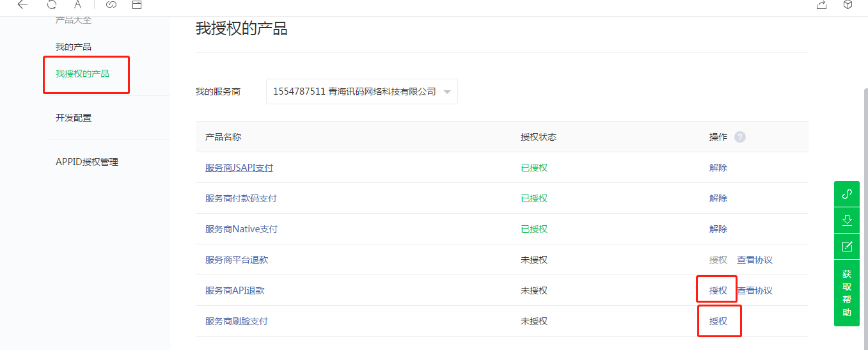
Task: Click 未授权 status of 服务商刷脸支付
Action: (x=534, y=321)
